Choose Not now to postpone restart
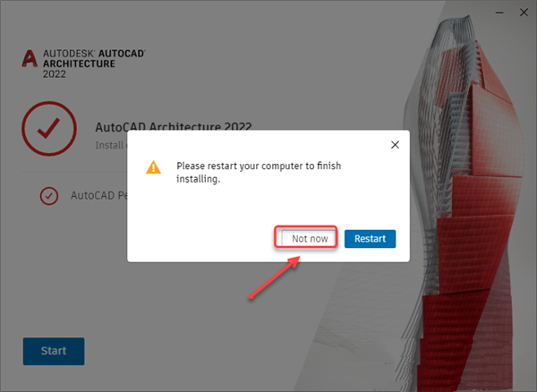Image resolution: width=537 pixels, height=392 pixels. (310, 238)
